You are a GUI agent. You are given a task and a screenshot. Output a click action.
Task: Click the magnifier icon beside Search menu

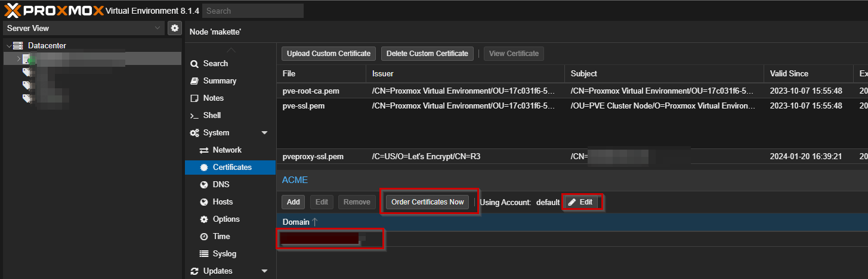click(x=194, y=63)
